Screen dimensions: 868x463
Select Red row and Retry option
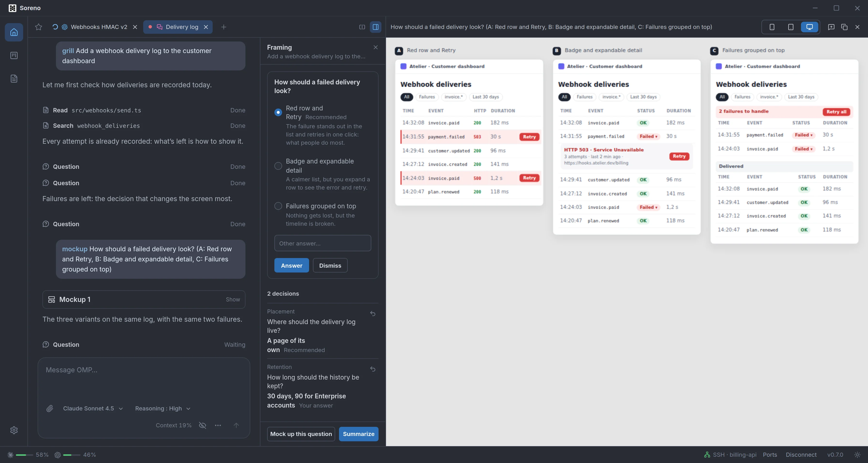tap(278, 112)
